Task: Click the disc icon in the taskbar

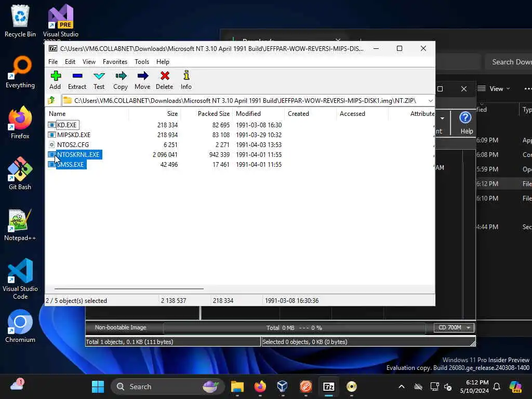Action: pyautogui.click(x=352, y=387)
